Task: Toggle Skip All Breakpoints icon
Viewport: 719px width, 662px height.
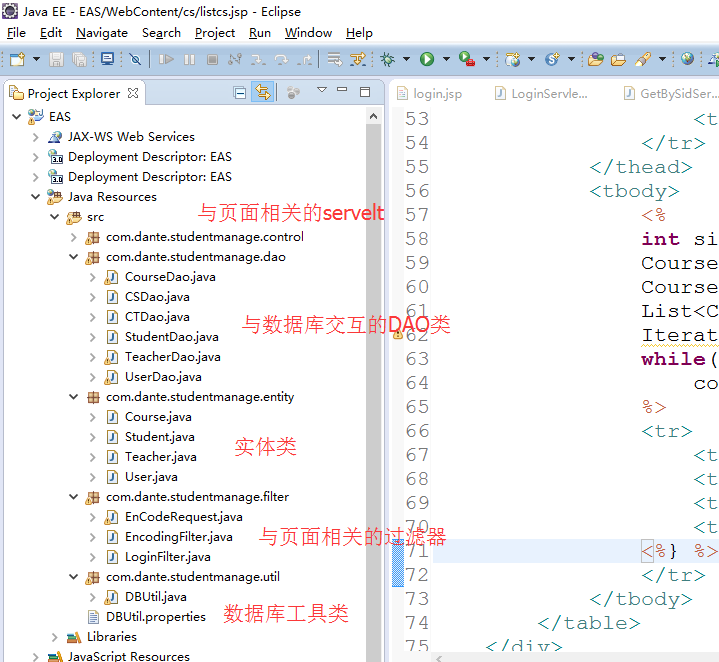Action: click(135, 59)
